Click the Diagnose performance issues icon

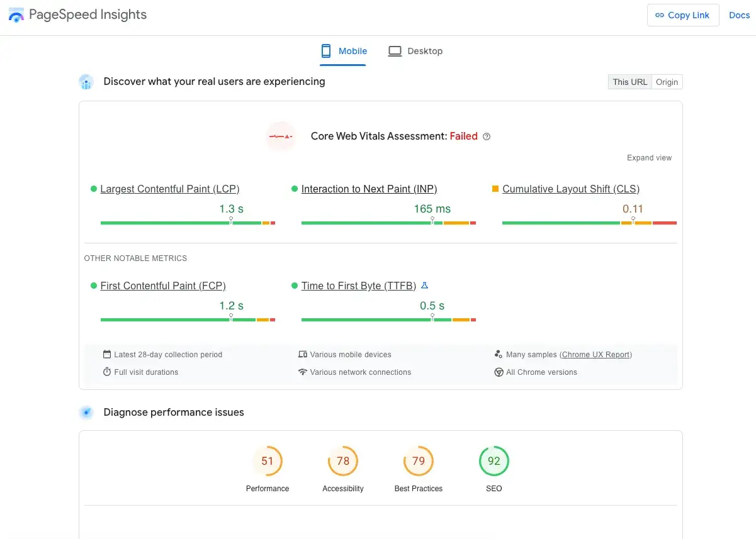[x=86, y=413]
